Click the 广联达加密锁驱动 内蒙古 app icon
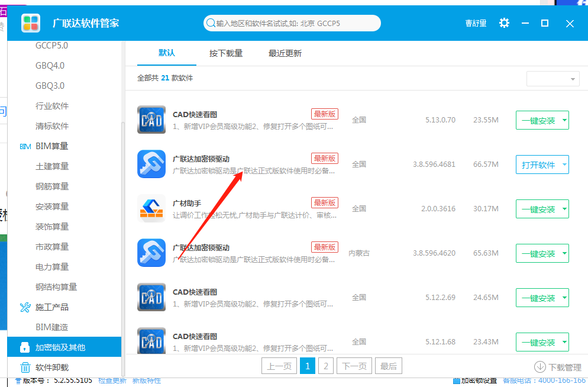Screen dimensions: 588x387 tap(151, 253)
